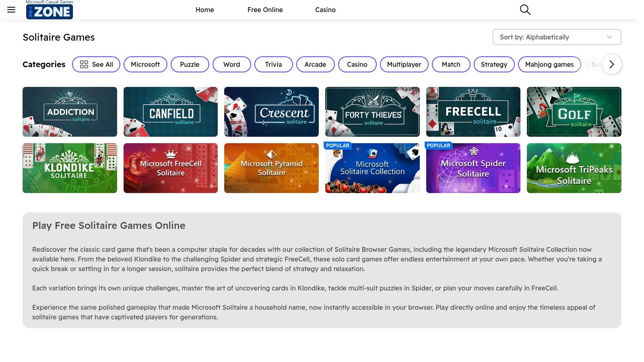The width and height of the screenshot is (644, 362).
Task: Launch Microsoft Pyramid Solitaire tile
Action: 271,168
